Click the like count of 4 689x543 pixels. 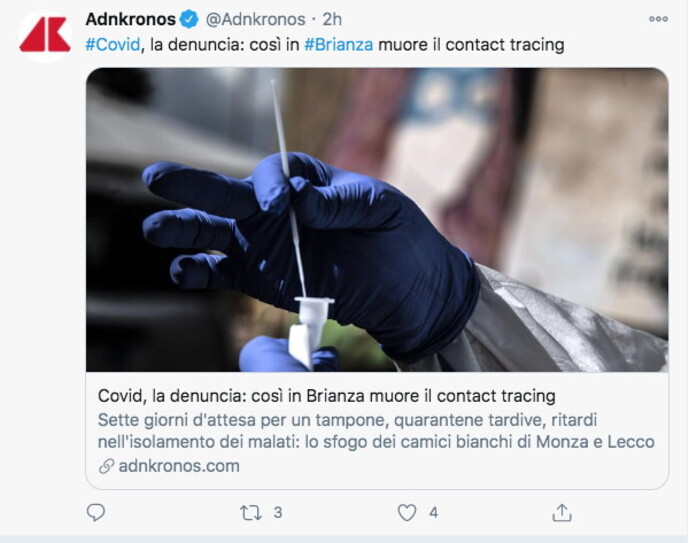434,513
